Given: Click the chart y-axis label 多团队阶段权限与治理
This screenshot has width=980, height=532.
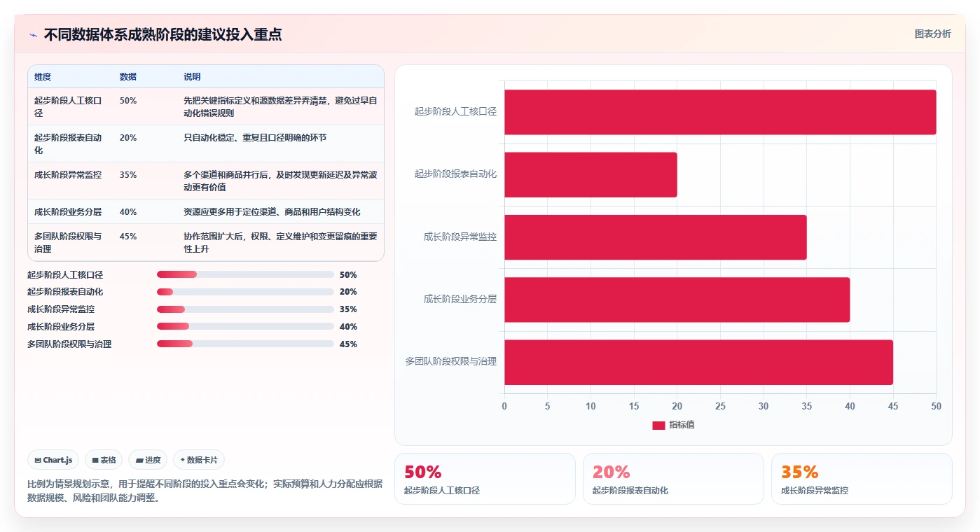Looking at the screenshot, I should pyautogui.click(x=451, y=362).
